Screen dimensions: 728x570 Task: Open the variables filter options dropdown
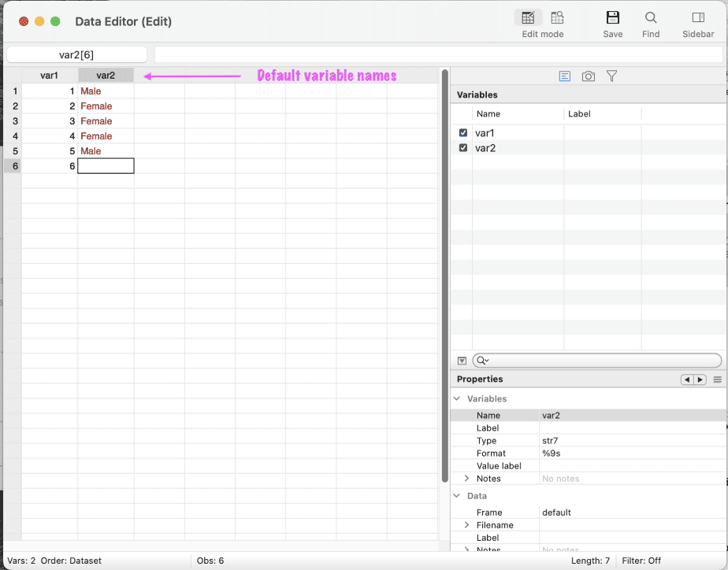coord(462,361)
